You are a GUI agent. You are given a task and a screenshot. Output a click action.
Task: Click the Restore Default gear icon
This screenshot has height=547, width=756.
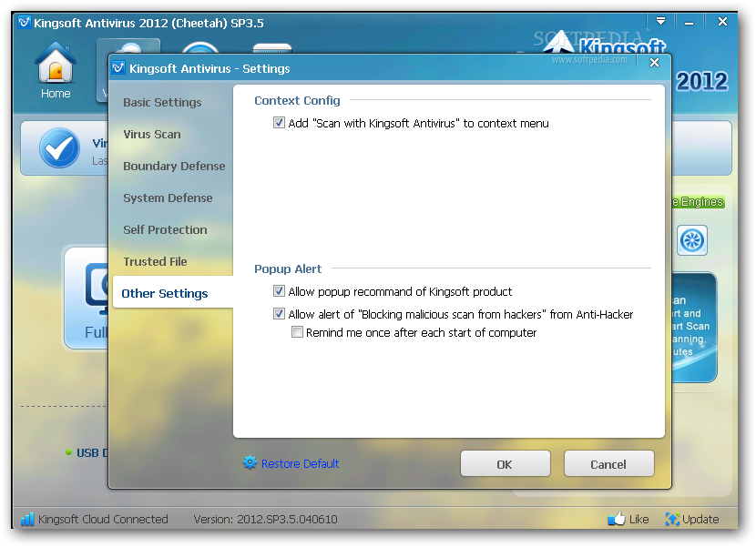point(250,462)
